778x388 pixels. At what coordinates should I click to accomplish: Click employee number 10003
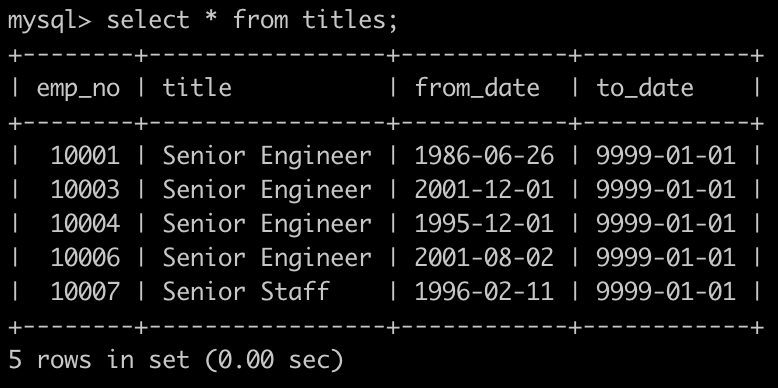(x=85, y=190)
